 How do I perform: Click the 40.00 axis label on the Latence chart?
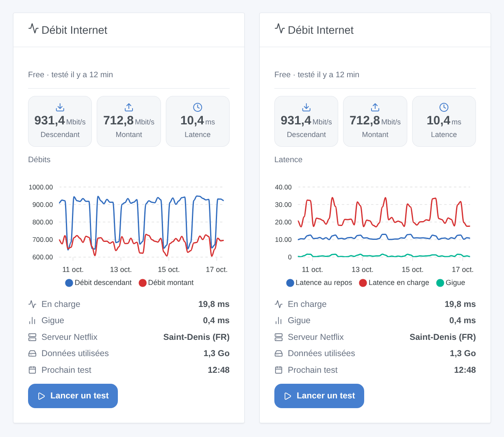(283, 187)
